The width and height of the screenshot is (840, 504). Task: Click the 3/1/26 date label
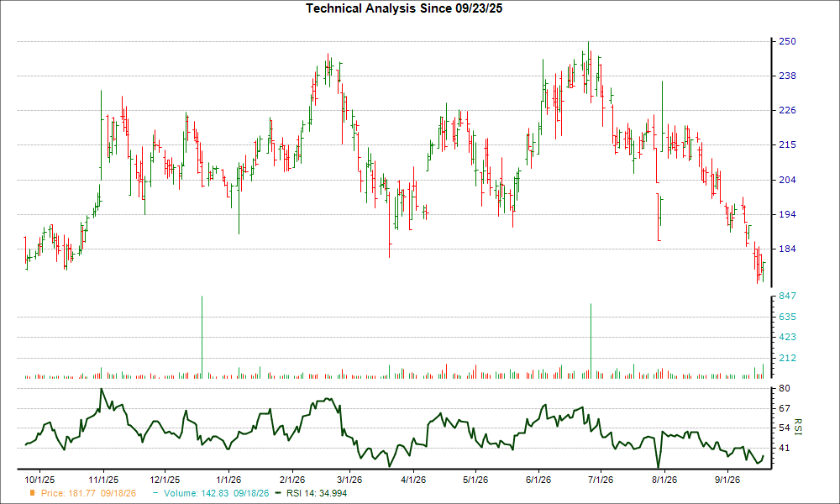pyautogui.click(x=349, y=480)
